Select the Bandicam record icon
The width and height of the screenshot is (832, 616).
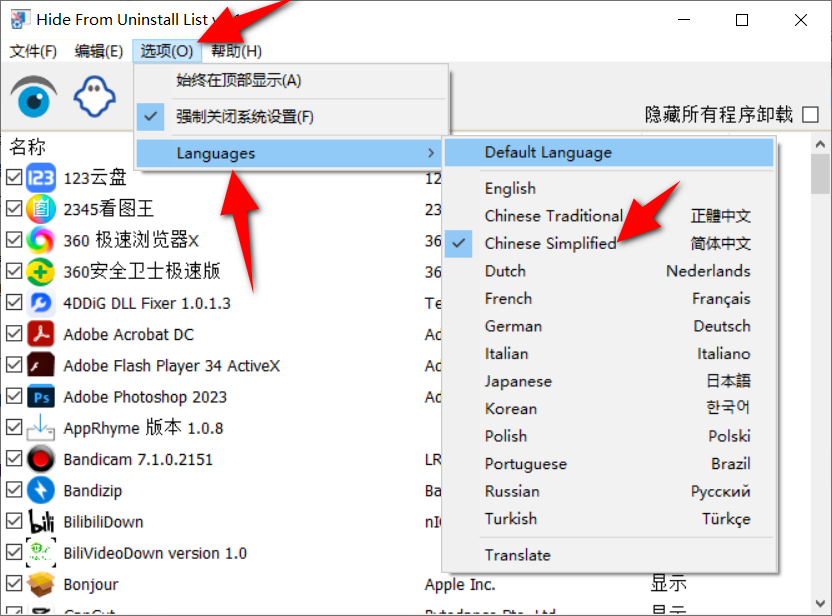(x=41, y=459)
